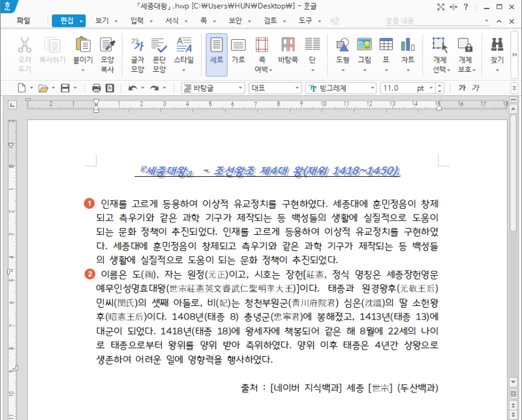Undo the last action

(133, 88)
